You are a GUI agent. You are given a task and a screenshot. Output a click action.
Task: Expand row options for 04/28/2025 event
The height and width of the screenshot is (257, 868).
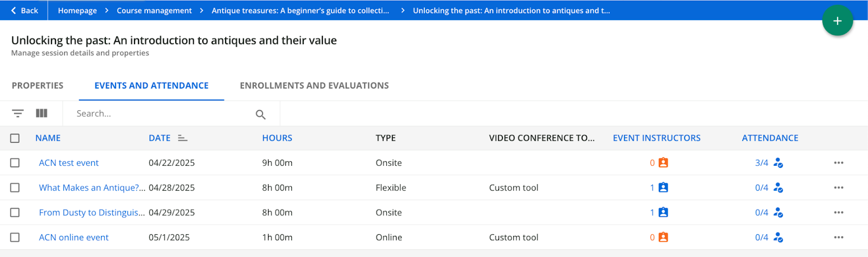[x=838, y=187]
